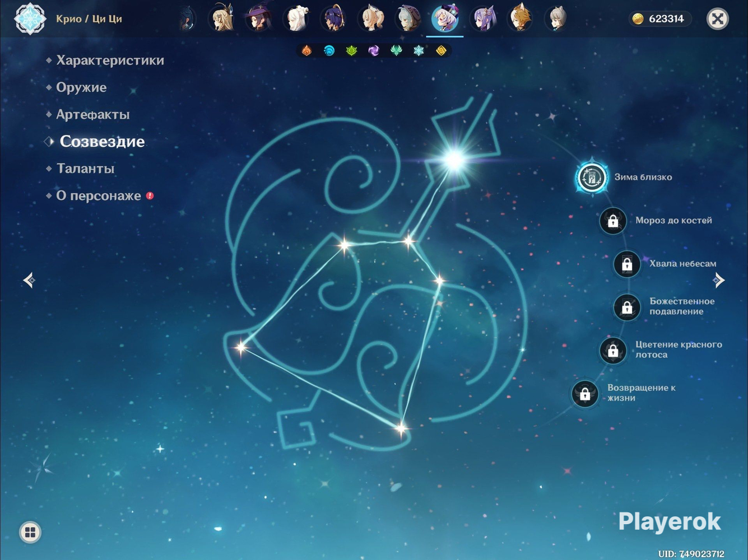748x560 pixels.
Task: Filter characters by Hydro element
Action: tap(329, 51)
